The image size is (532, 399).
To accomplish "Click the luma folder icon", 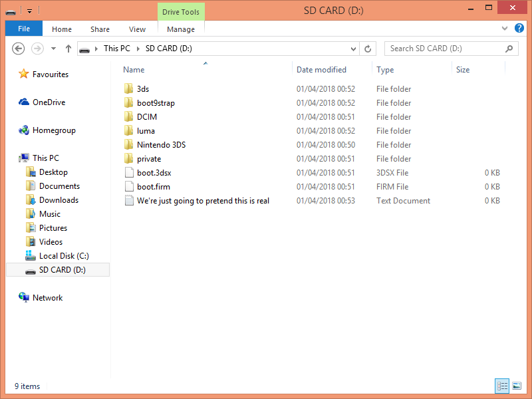I will tap(129, 131).
